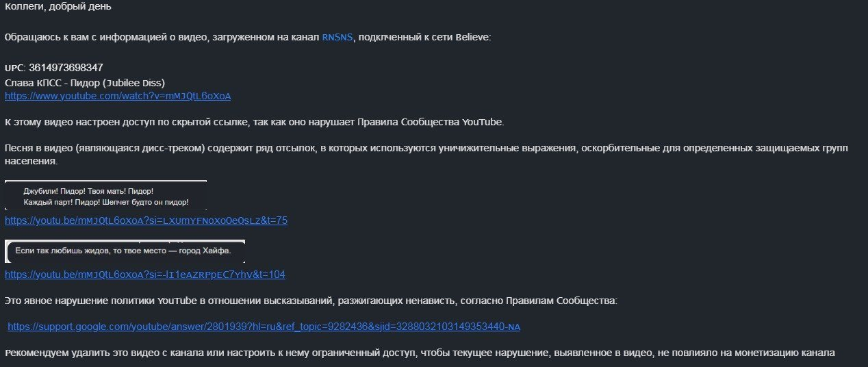Viewport: 868px width, 367px height.
Task: Click the sentence starting 'Обращаюсь к вам'
Action: pos(248,37)
